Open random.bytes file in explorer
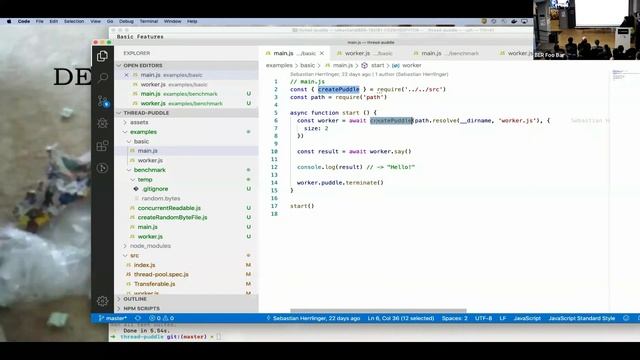Viewport: 640px width, 360px height. 161,198
